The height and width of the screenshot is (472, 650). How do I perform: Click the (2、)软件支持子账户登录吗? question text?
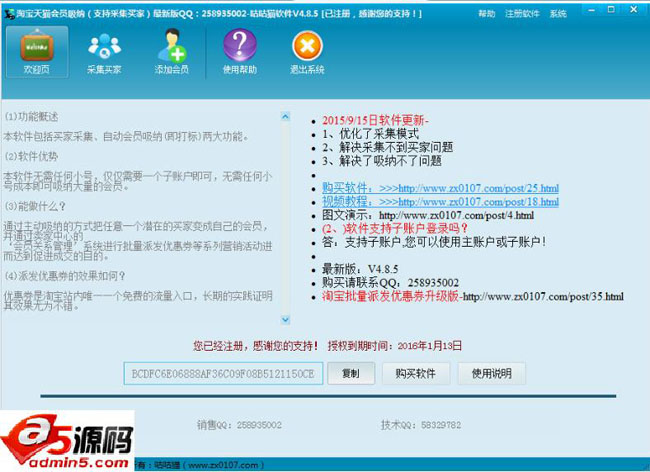395,229
